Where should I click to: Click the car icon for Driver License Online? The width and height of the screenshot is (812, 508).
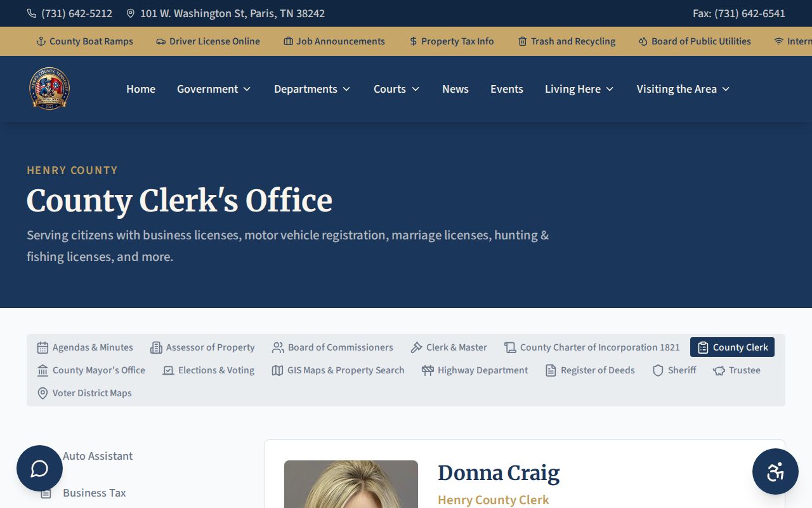tap(161, 41)
